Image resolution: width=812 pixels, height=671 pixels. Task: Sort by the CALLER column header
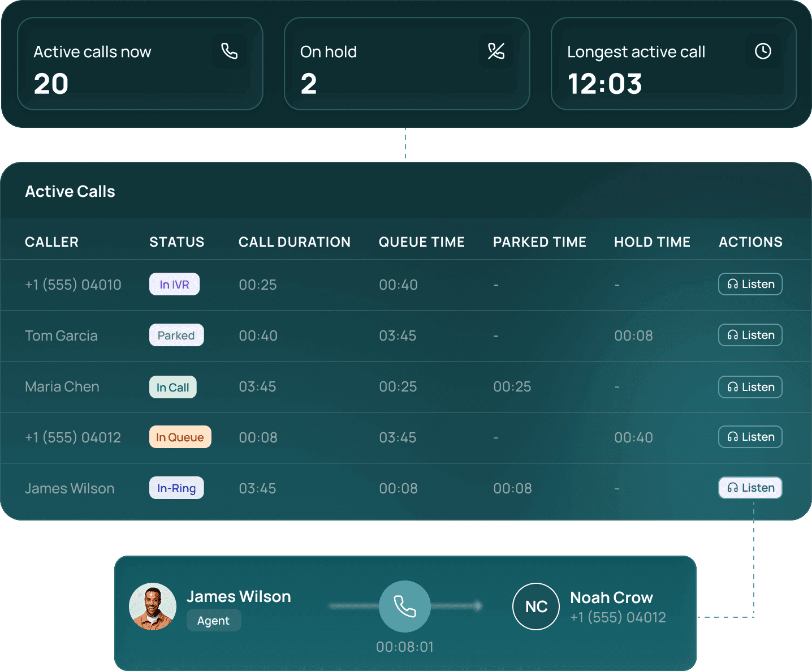[x=51, y=242]
